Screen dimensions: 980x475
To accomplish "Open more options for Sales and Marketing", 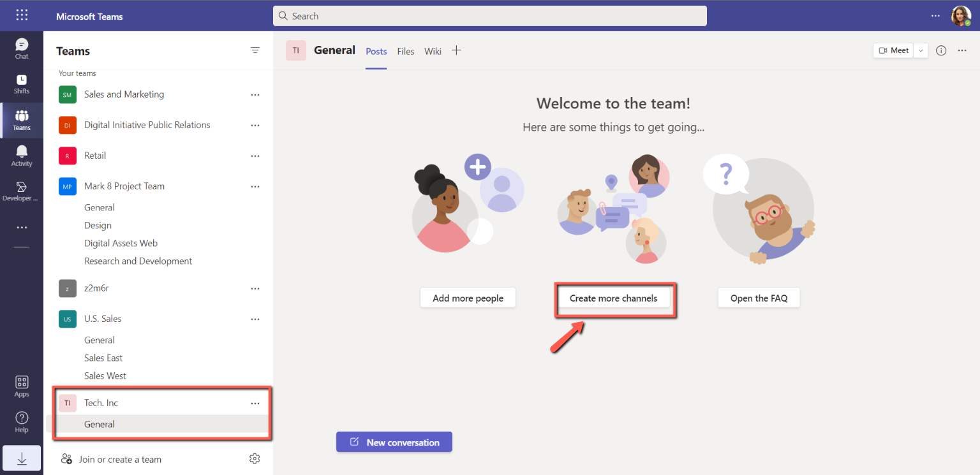I will point(255,94).
